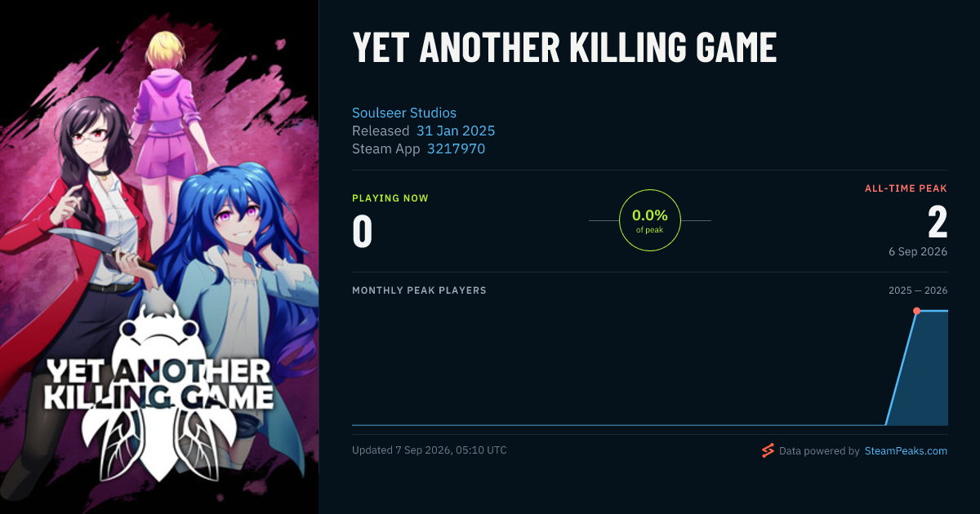Click the All-Time Peak label

pos(906,188)
